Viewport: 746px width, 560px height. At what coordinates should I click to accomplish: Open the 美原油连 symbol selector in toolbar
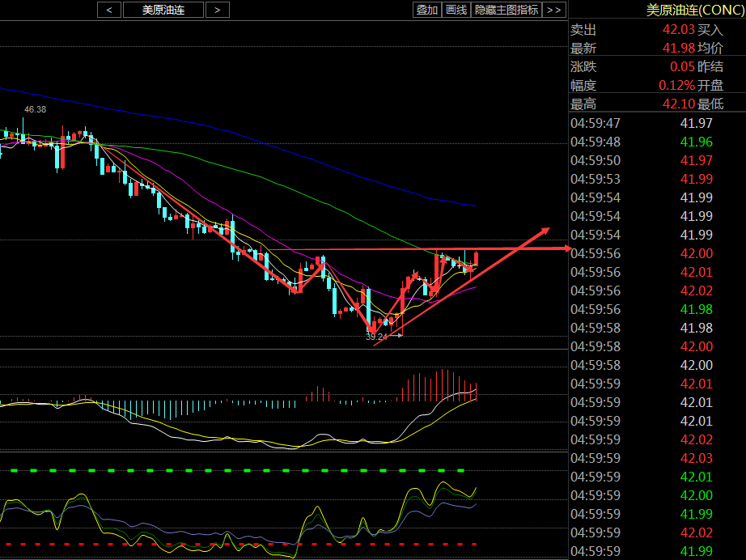coord(163,10)
